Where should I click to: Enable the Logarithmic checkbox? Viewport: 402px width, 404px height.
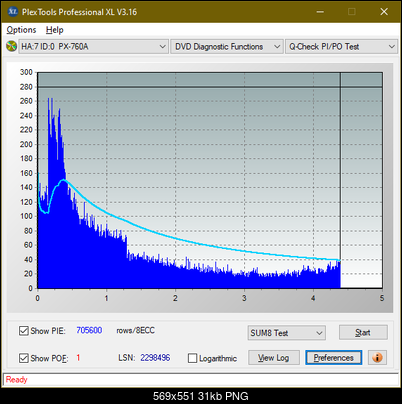[192, 358]
